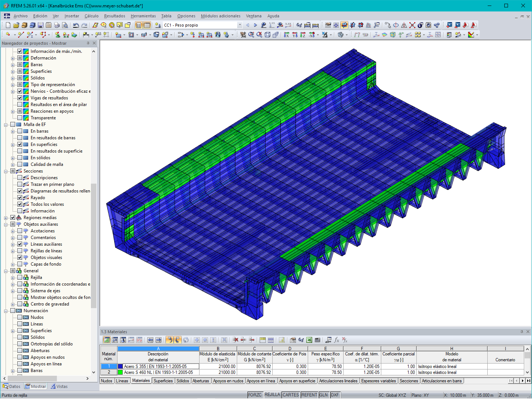Select the zoom window tool
The height and width of the screenshot is (399, 532).
coord(250,34)
